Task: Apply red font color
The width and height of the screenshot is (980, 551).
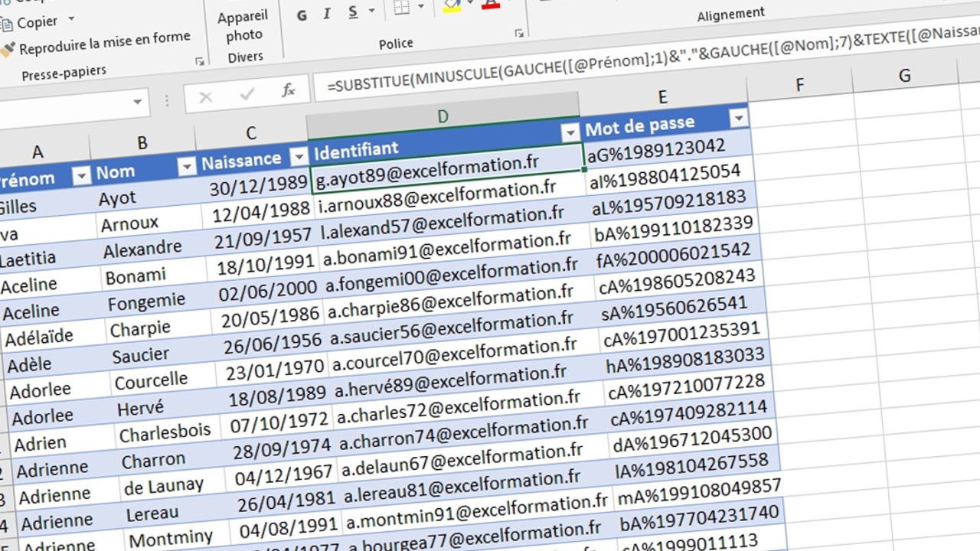Action: click(491, 5)
